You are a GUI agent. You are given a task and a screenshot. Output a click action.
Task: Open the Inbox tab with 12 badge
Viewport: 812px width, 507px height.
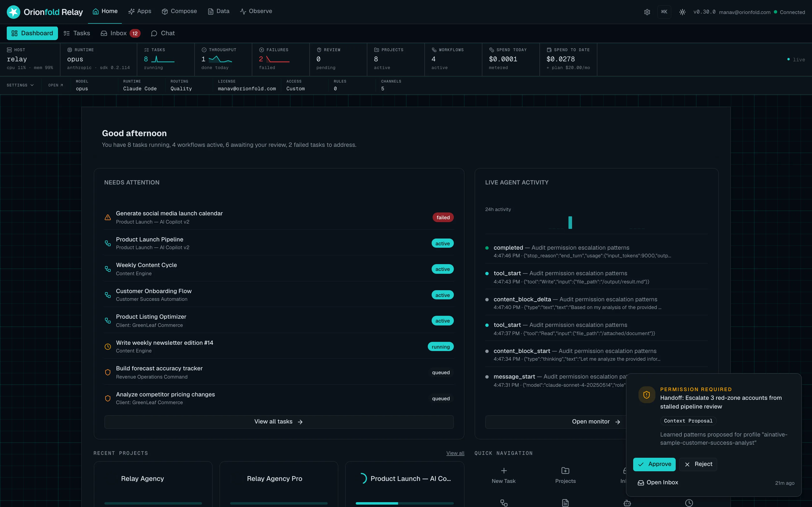tap(120, 33)
